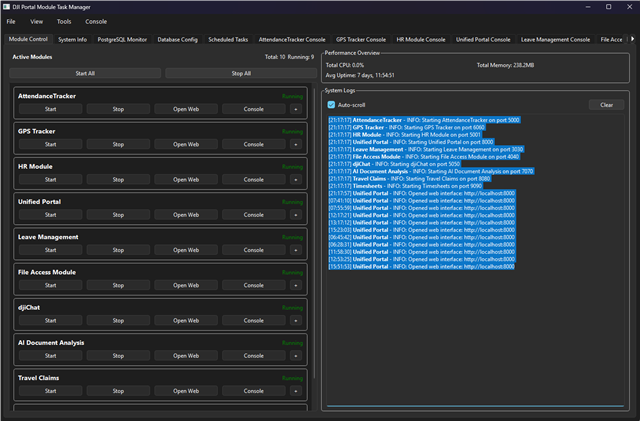640x421 pixels.
Task: Expand GPS Tracker more options button
Action: pyautogui.click(x=296, y=144)
